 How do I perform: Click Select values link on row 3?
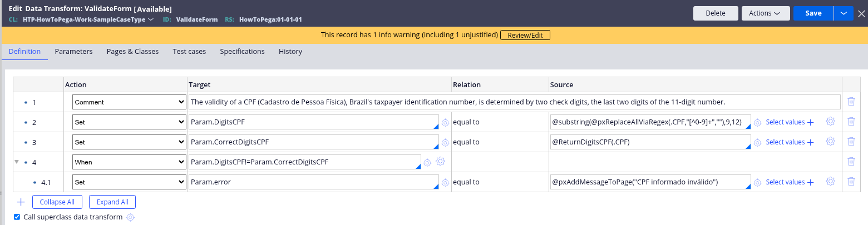click(x=790, y=142)
